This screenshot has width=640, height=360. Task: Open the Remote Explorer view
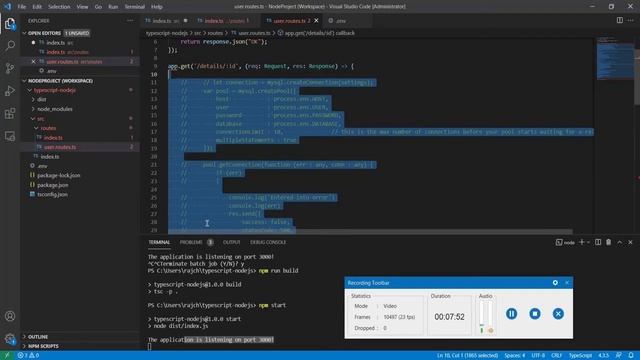(x=10, y=136)
